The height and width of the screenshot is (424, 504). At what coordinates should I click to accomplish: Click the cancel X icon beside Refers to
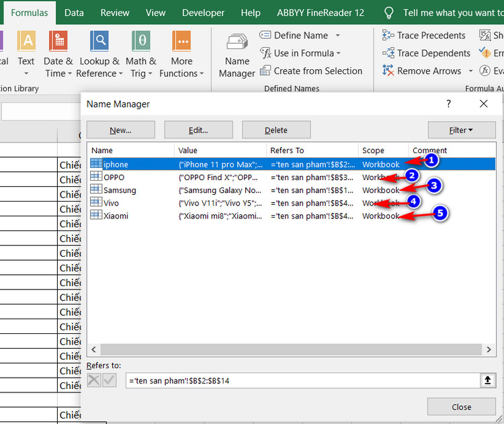[94, 380]
